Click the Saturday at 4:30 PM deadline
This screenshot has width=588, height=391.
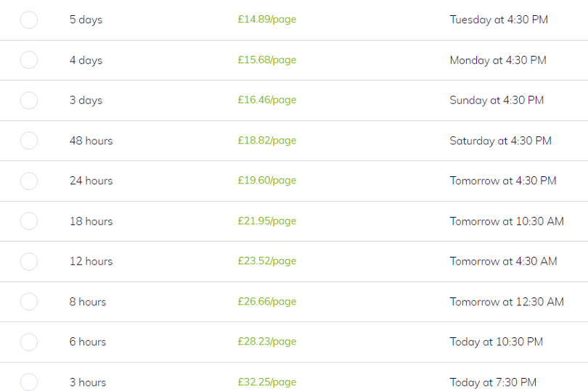pyautogui.click(x=501, y=141)
